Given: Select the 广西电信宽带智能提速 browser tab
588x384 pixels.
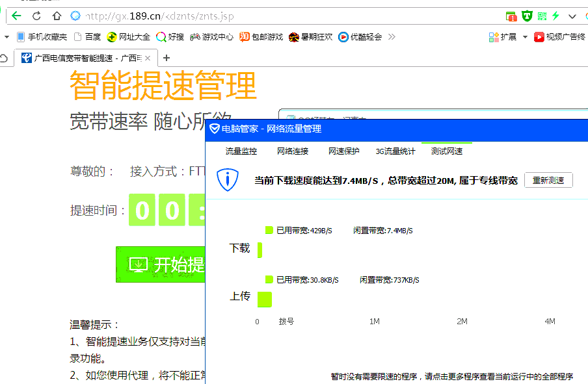Looking at the screenshot, I should tap(86, 58).
